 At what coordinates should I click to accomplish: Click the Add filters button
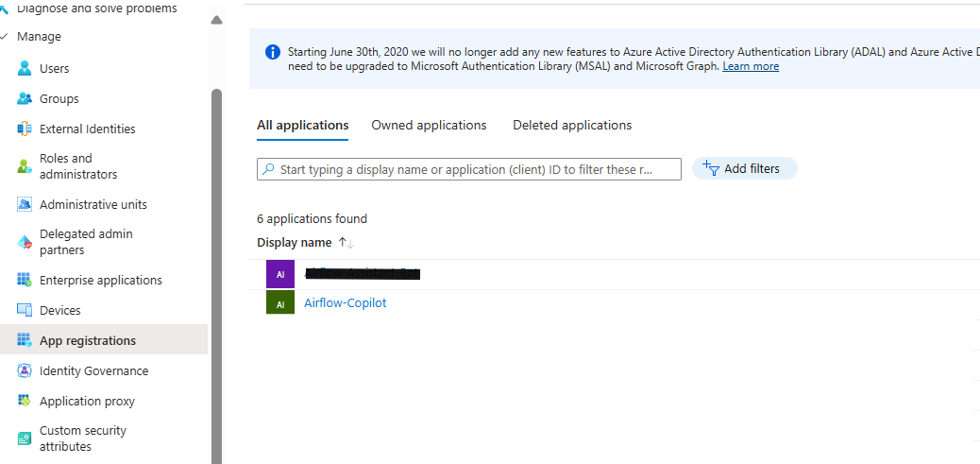744,168
